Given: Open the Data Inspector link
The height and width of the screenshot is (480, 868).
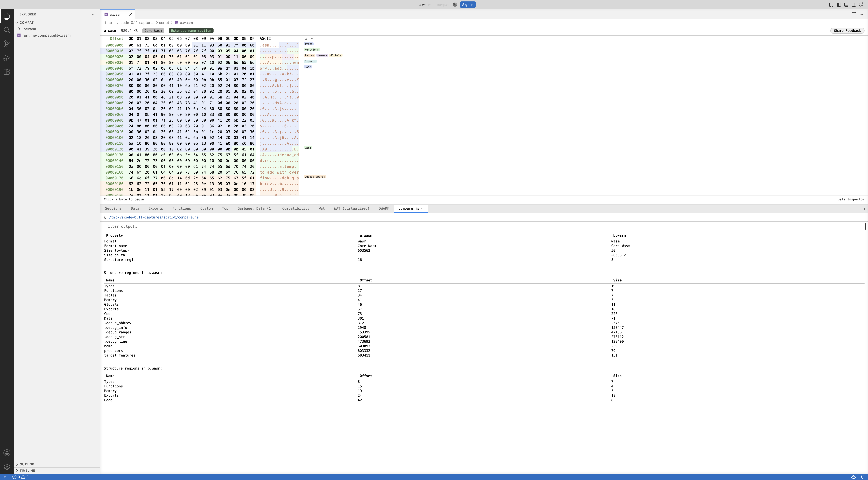Looking at the screenshot, I should (x=851, y=199).
